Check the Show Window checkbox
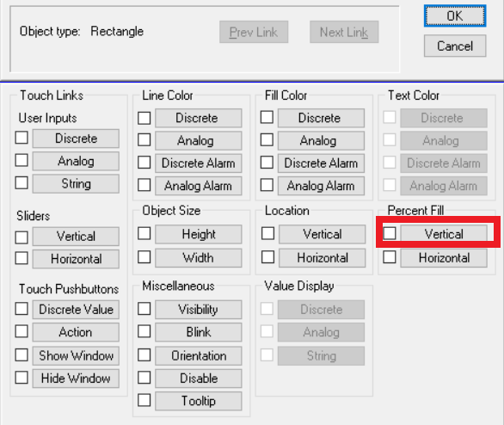504x425 pixels. pos(22,355)
